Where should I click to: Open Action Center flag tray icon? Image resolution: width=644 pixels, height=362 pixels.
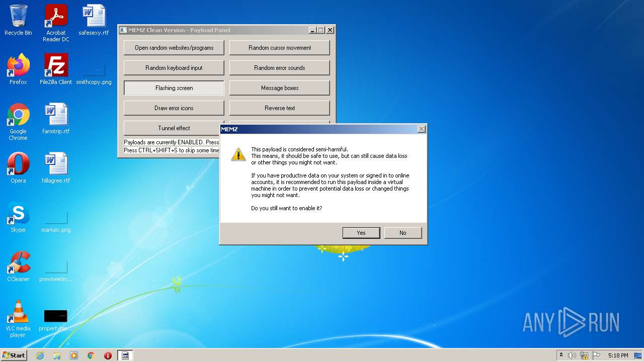596,355
